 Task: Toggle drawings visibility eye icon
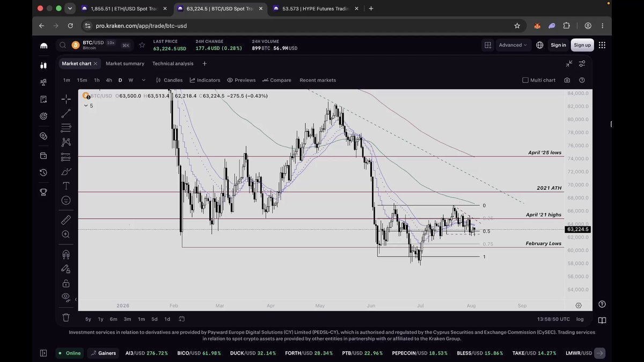(x=65, y=297)
